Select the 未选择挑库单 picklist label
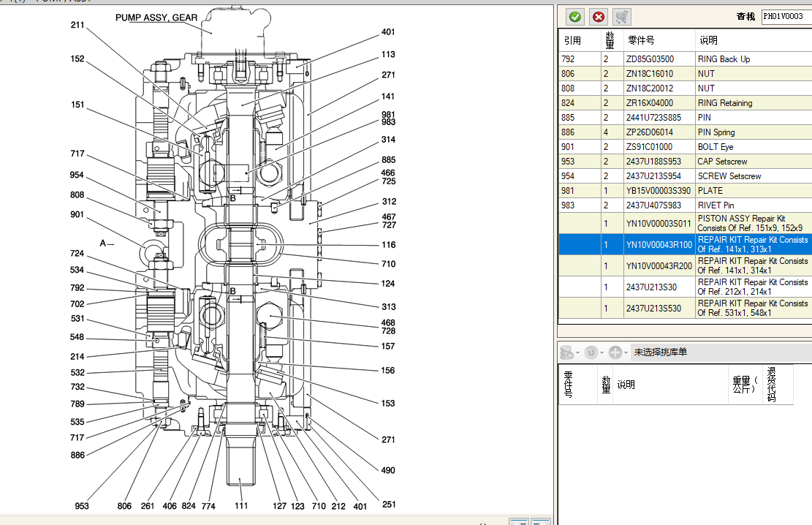This screenshot has height=525, width=812. coord(660,352)
